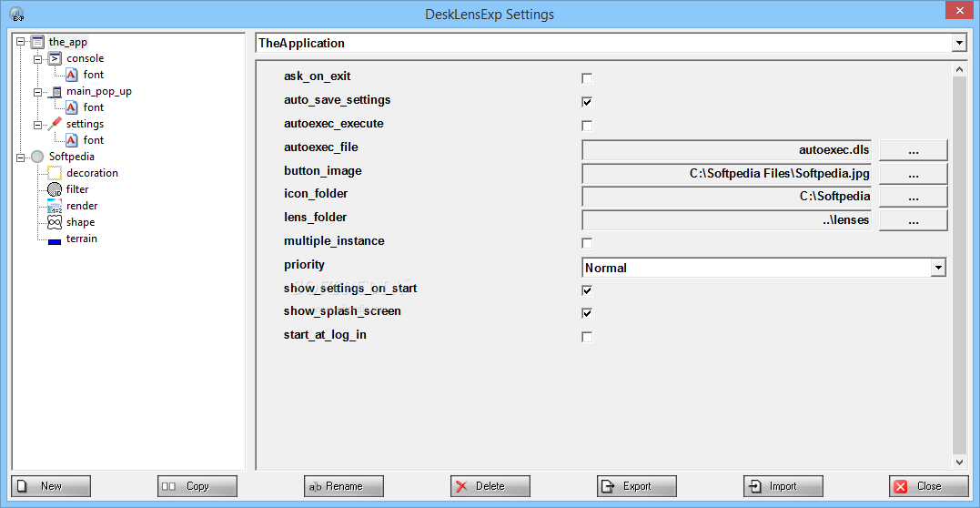The width and height of the screenshot is (980, 508).
Task: Collapse the Softpedia tree node
Action: (21, 157)
